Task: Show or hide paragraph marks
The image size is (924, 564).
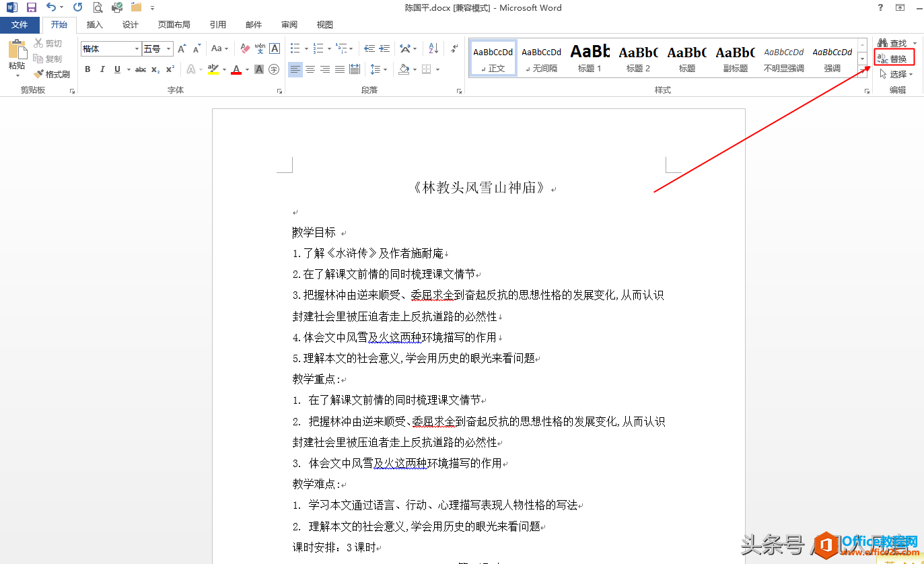Action: pos(454,49)
